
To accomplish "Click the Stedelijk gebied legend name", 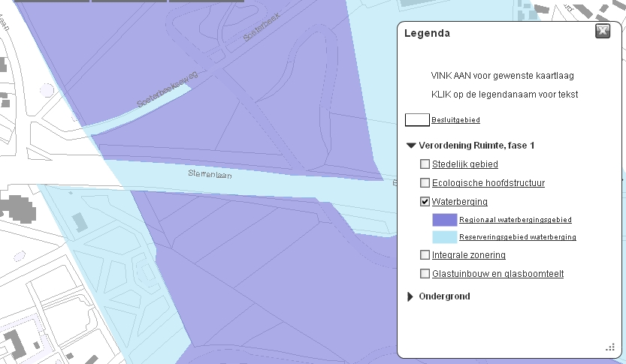I will pyautogui.click(x=464, y=164).
